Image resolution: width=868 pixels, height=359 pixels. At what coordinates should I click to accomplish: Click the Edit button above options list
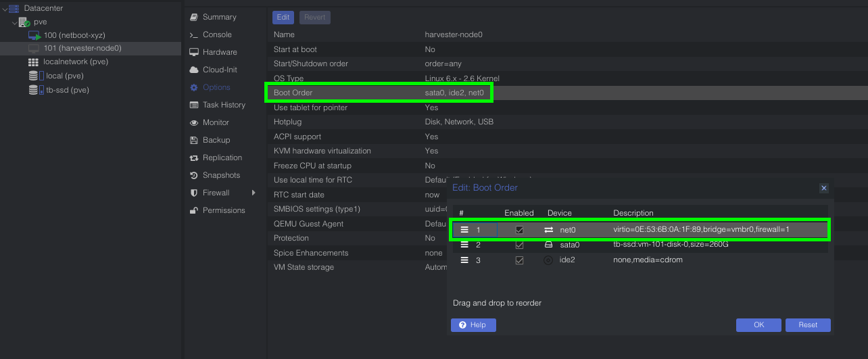point(283,18)
